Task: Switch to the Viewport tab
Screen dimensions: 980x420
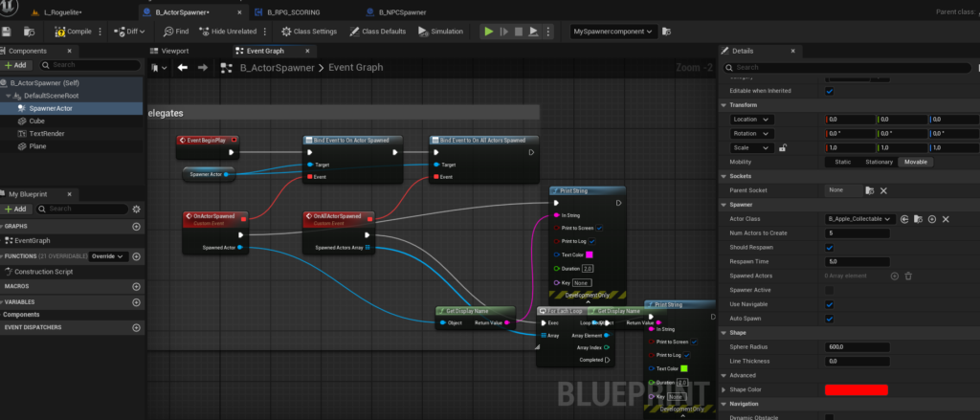Action: (174, 51)
